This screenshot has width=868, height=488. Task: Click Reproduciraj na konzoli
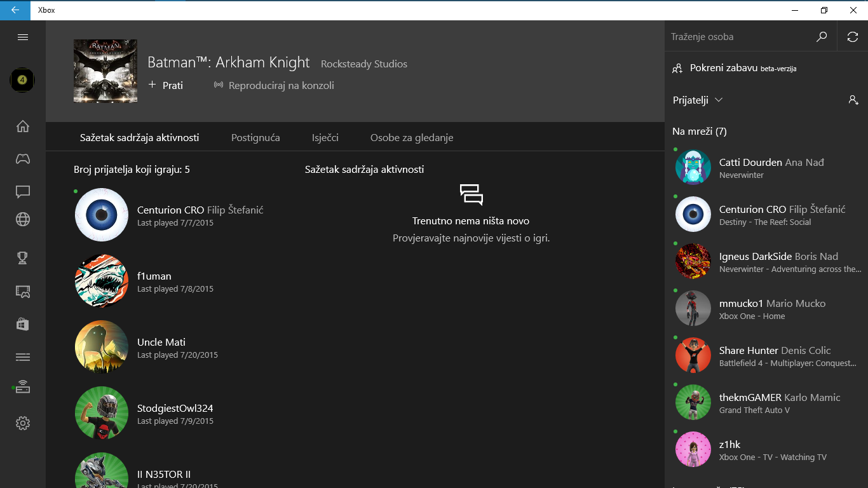274,85
